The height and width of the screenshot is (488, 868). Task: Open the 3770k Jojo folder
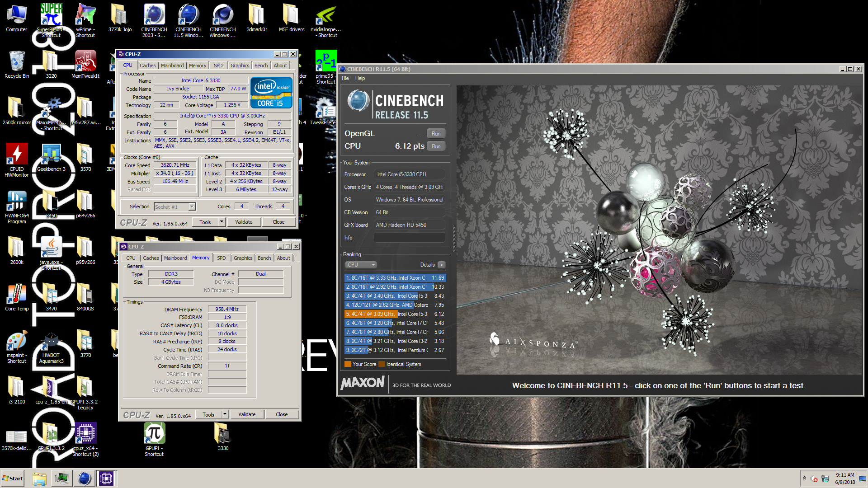[120, 19]
